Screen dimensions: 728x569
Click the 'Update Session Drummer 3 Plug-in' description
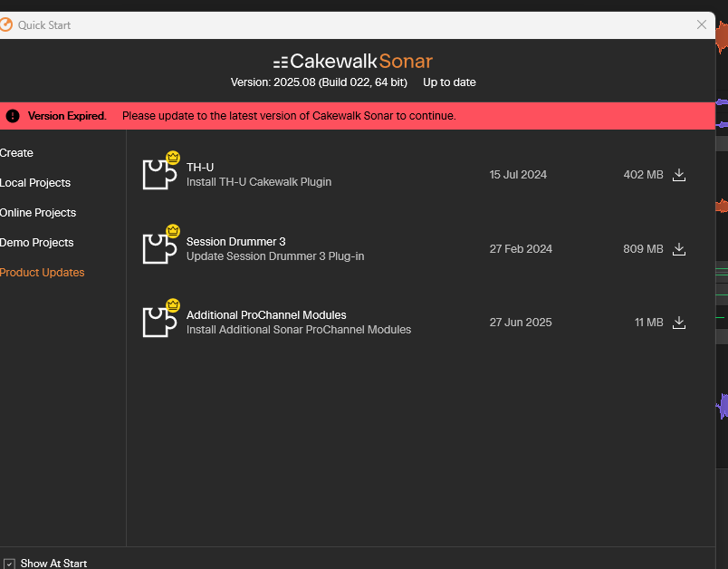coord(275,256)
